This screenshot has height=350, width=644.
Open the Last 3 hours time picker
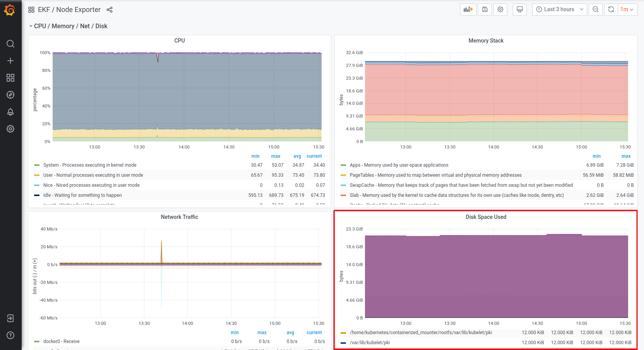[560, 10]
